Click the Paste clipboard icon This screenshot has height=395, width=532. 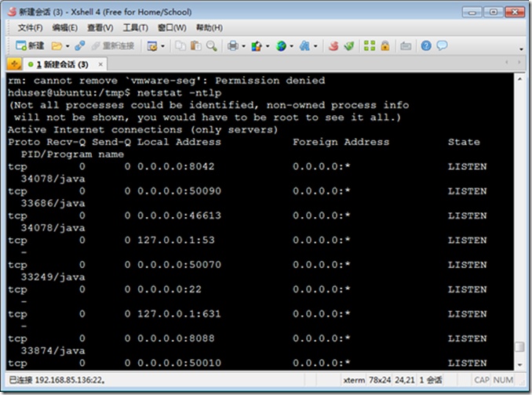[195, 45]
